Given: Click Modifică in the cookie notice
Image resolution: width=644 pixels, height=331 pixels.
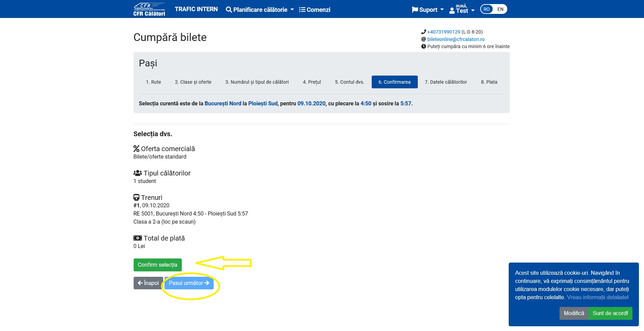Looking at the screenshot, I should click(x=574, y=313).
